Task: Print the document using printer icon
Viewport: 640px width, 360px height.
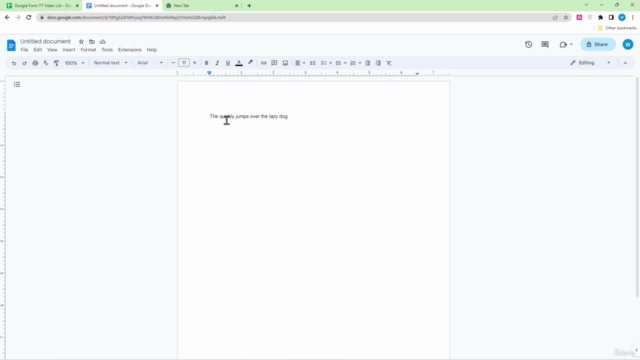Action: pos(35,63)
